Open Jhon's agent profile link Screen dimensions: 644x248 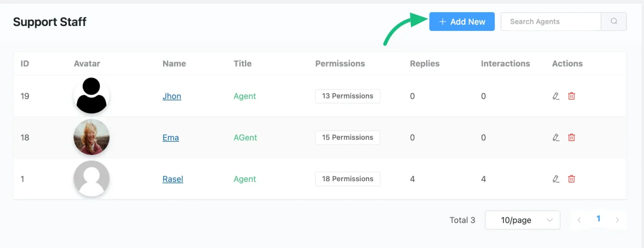[x=172, y=96]
